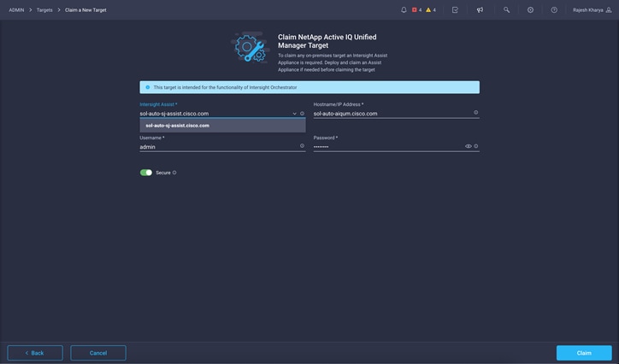Open the settings gear in header
Image resolution: width=619 pixels, height=364 pixels.
(x=531, y=10)
